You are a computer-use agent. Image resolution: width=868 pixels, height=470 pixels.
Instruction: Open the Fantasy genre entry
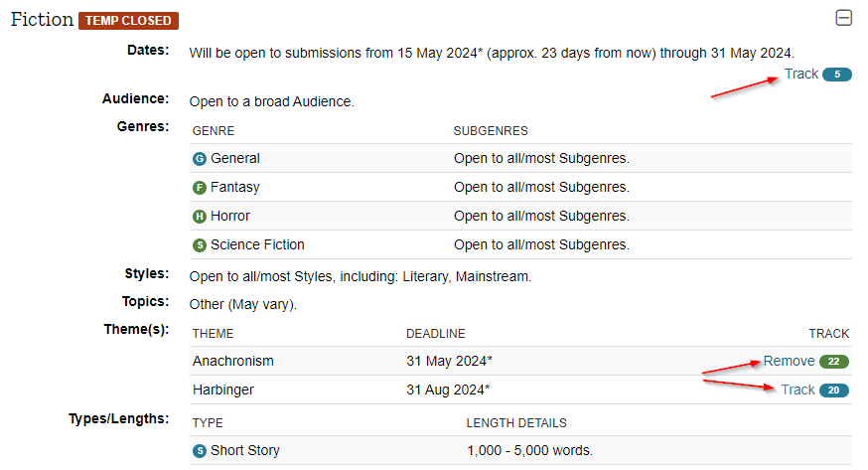click(x=234, y=187)
